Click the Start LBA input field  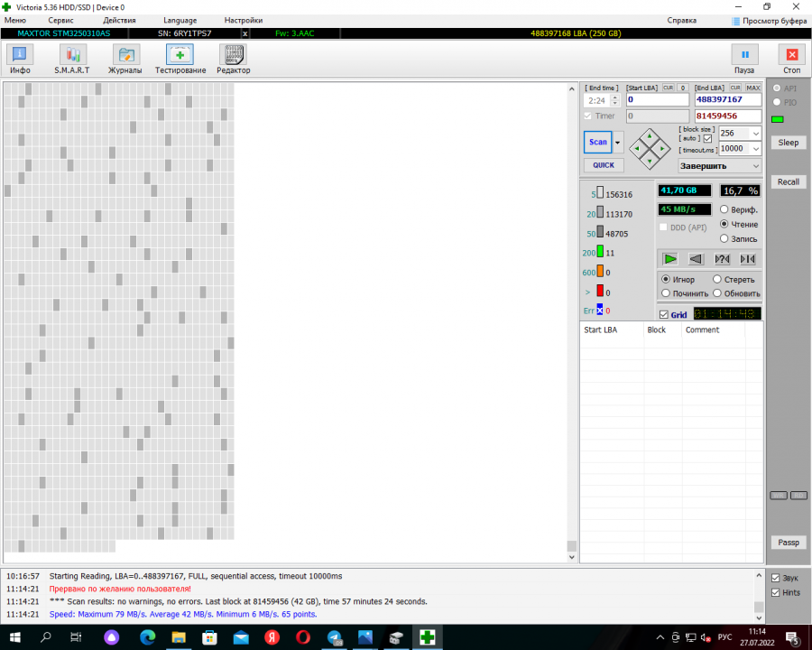657,100
